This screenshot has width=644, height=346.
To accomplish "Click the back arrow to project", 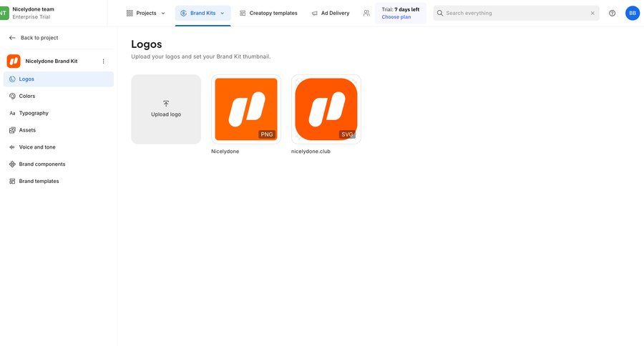I will coord(12,38).
